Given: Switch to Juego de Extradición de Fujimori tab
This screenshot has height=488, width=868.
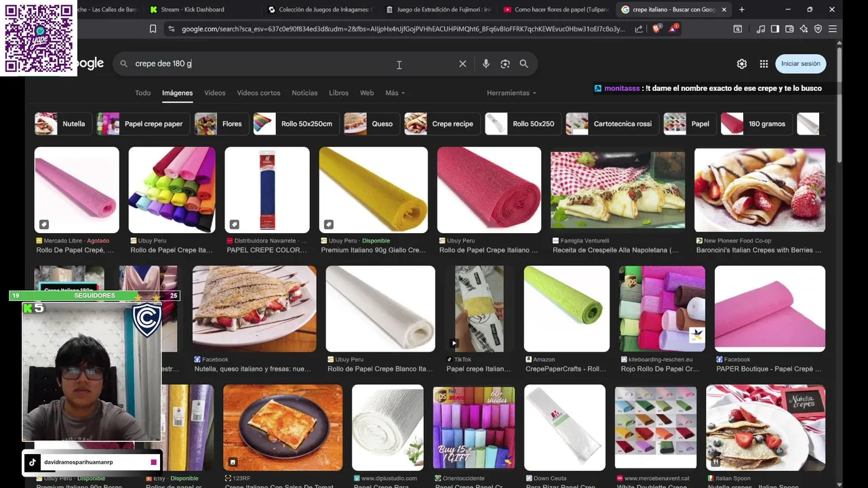Looking at the screenshot, I should coord(438,9).
